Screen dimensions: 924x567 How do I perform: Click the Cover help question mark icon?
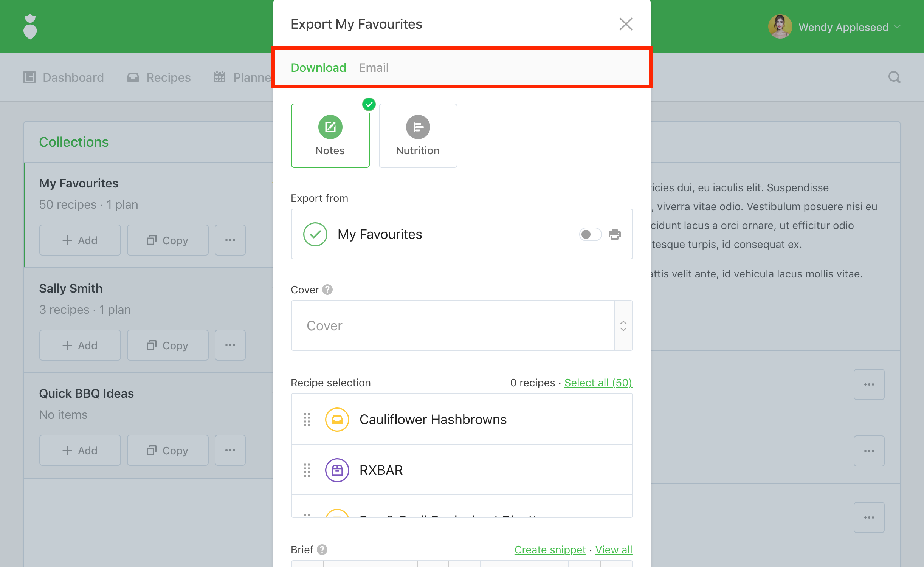(x=327, y=290)
